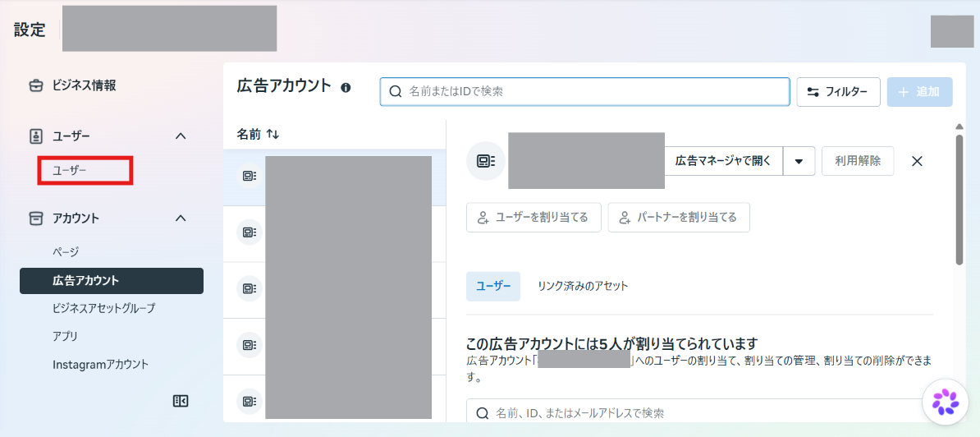
Task: Collapse the アカウント section chevron
Action: (181, 218)
